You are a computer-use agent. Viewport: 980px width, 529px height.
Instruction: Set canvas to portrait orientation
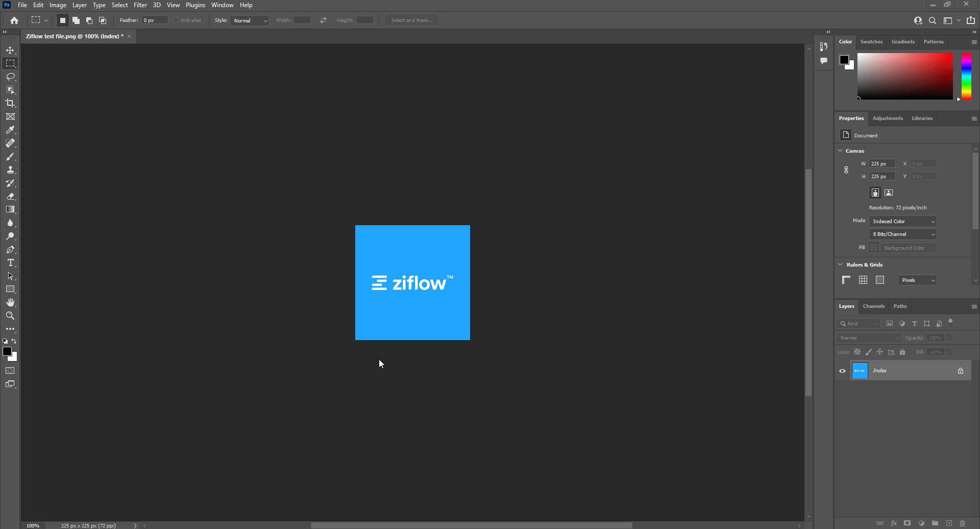tap(875, 193)
